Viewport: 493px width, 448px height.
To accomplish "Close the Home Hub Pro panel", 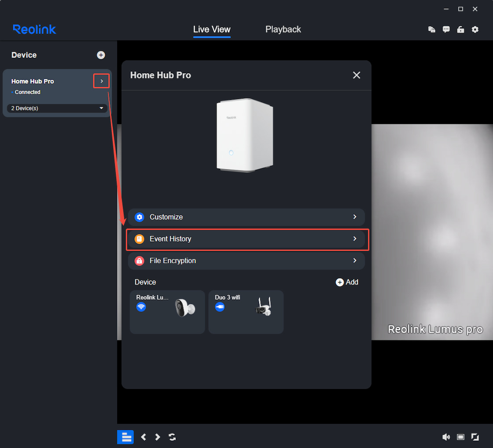I will tap(356, 75).
